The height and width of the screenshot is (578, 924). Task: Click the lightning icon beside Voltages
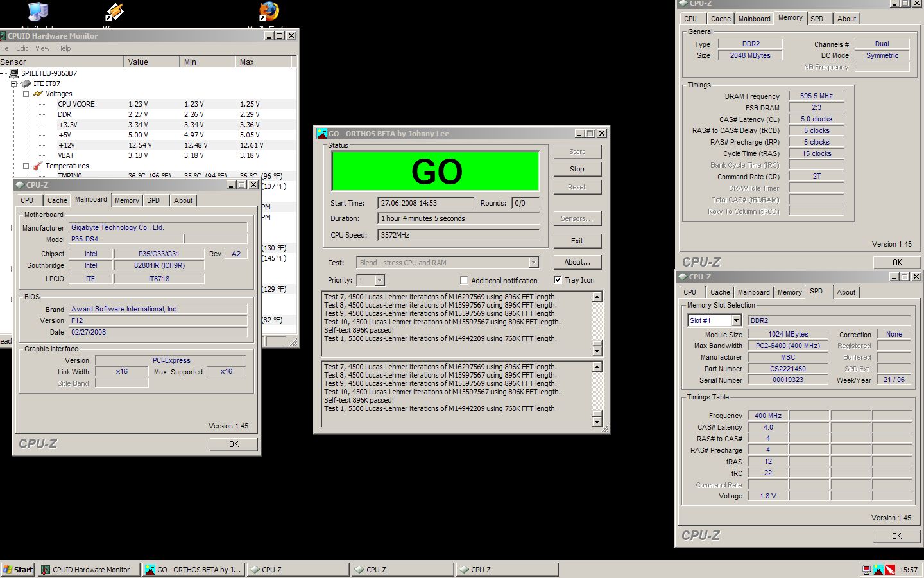coord(38,94)
